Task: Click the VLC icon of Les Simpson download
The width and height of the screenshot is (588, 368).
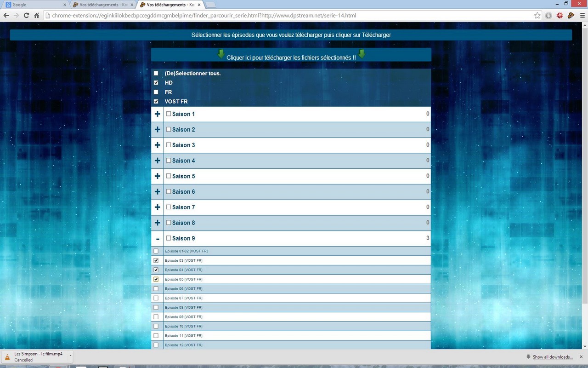Action: 7,357
